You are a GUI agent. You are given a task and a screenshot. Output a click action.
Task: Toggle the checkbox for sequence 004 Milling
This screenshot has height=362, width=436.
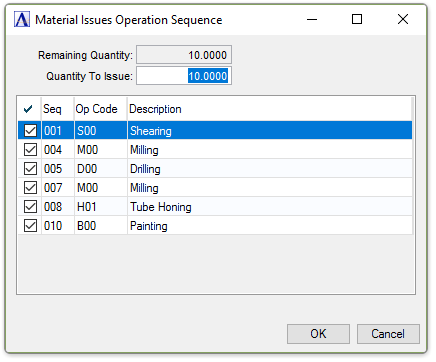[30, 150]
